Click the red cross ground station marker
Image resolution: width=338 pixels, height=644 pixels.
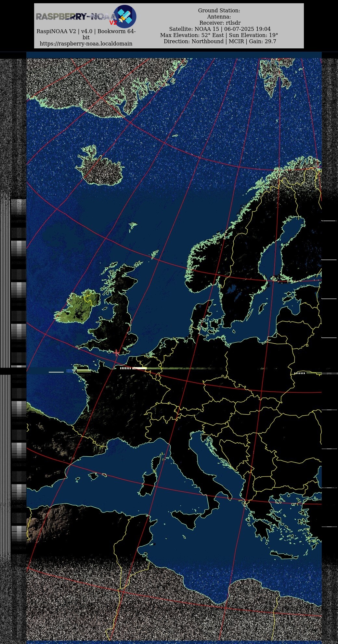click(x=116, y=352)
